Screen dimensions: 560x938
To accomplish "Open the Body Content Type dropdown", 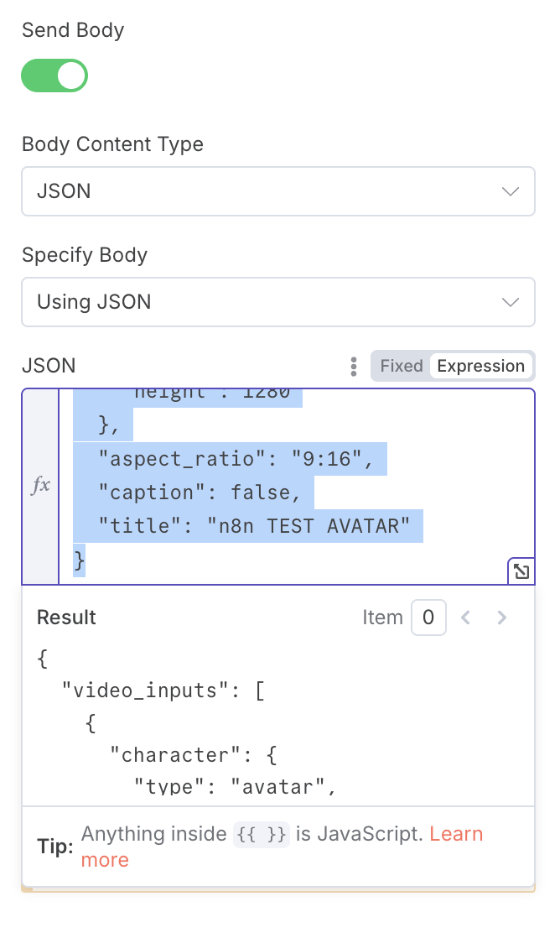I will coord(278,191).
